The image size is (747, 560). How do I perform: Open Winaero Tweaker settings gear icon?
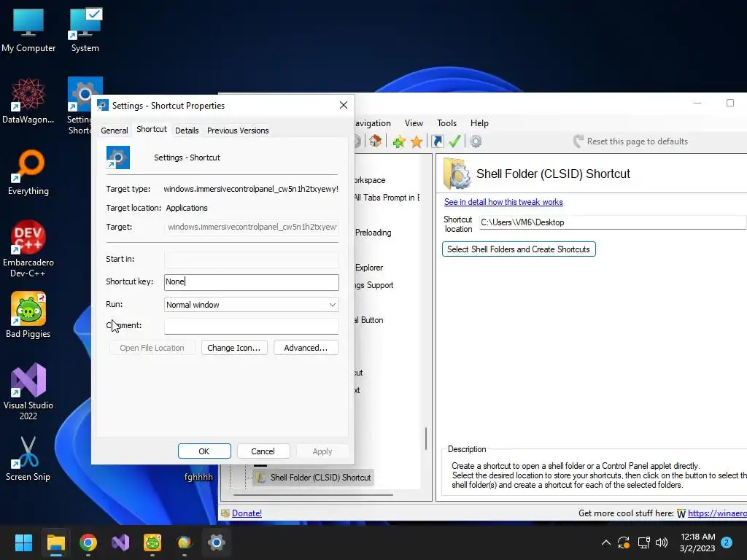pos(476,141)
